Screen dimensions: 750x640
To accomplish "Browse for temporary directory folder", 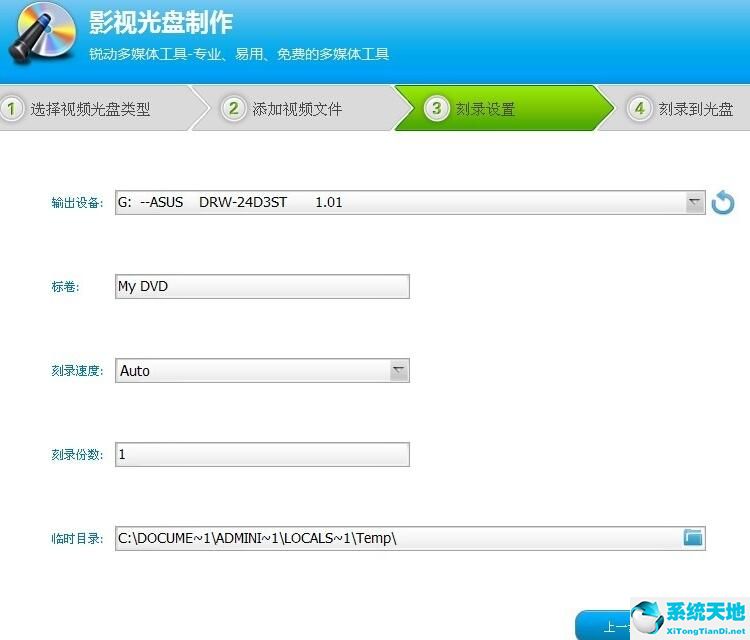I will pos(693,538).
